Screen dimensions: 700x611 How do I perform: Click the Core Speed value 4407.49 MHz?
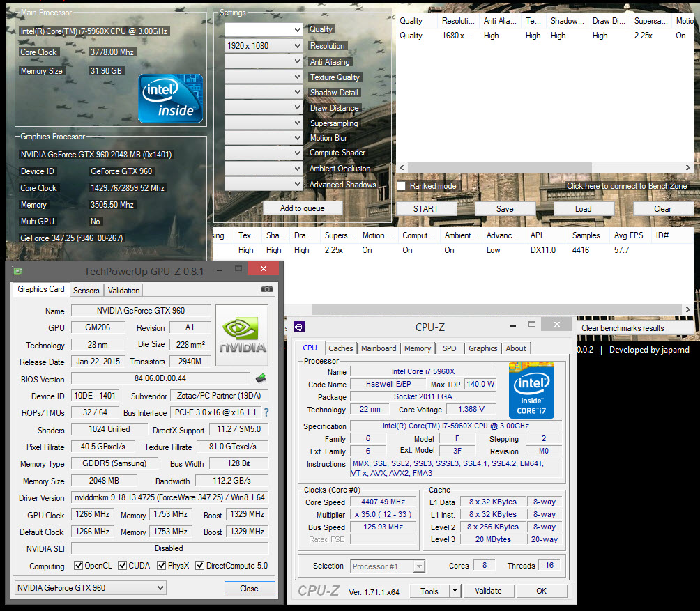tap(383, 502)
